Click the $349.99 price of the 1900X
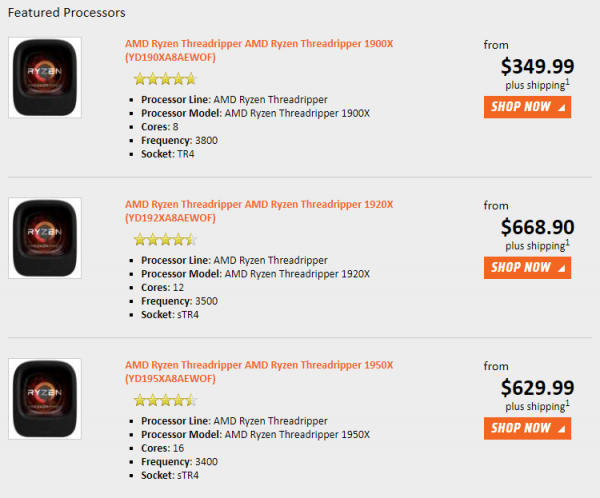 (x=536, y=66)
